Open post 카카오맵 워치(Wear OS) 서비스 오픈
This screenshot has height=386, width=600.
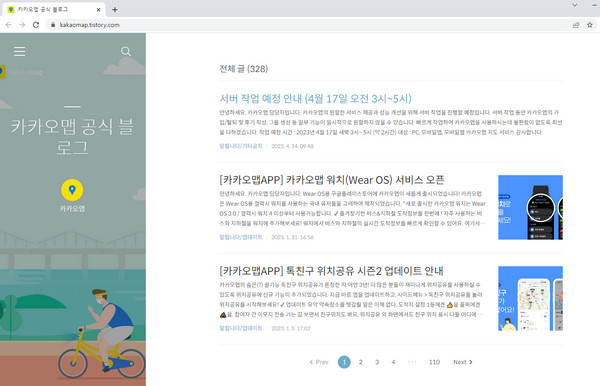point(332,179)
